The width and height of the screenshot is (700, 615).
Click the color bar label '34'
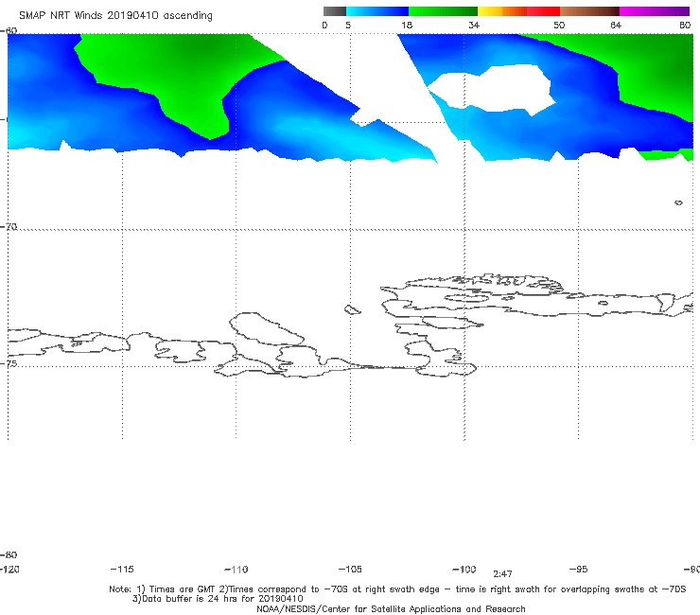coord(474,26)
